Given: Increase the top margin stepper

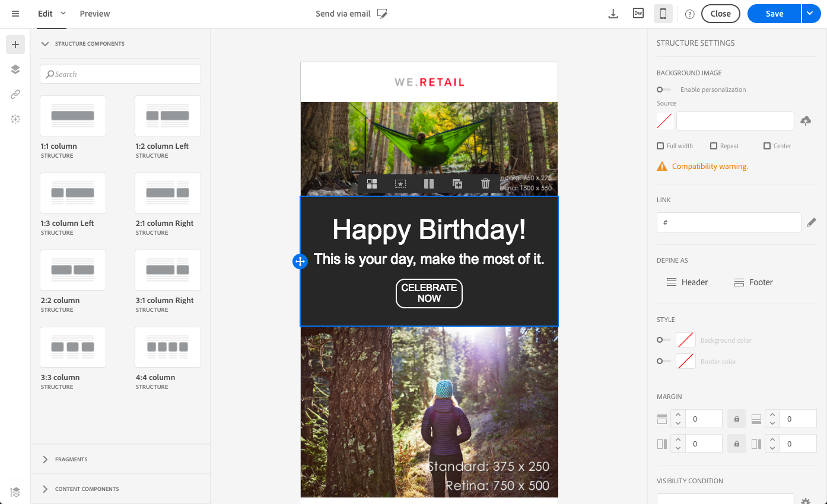Looking at the screenshot, I should click(x=678, y=414).
